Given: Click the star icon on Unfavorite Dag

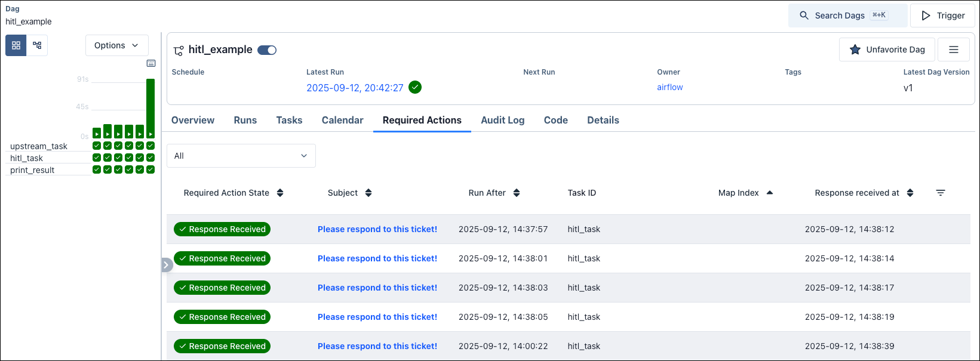Looking at the screenshot, I should pos(855,50).
